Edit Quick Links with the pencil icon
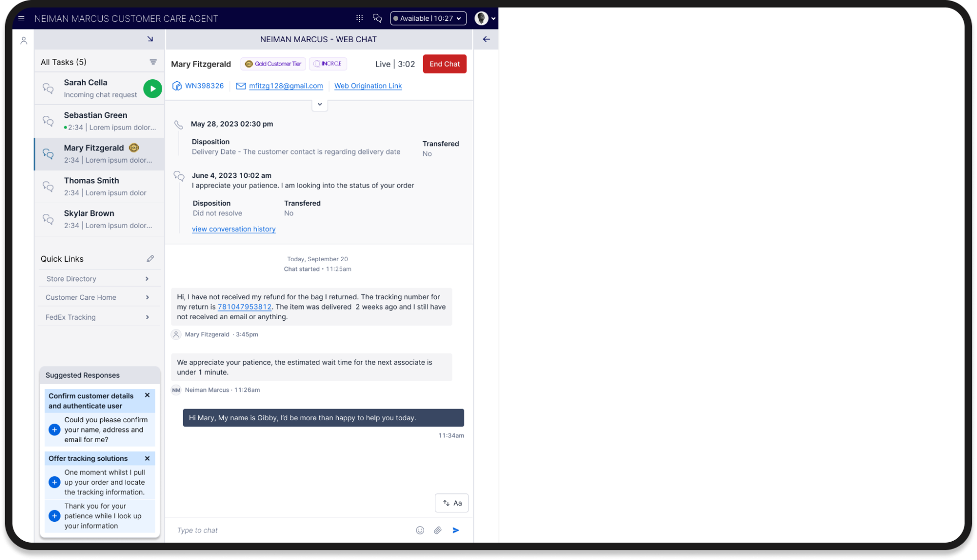The width and height of the screenshot is (977, 560). coord(150,259)
